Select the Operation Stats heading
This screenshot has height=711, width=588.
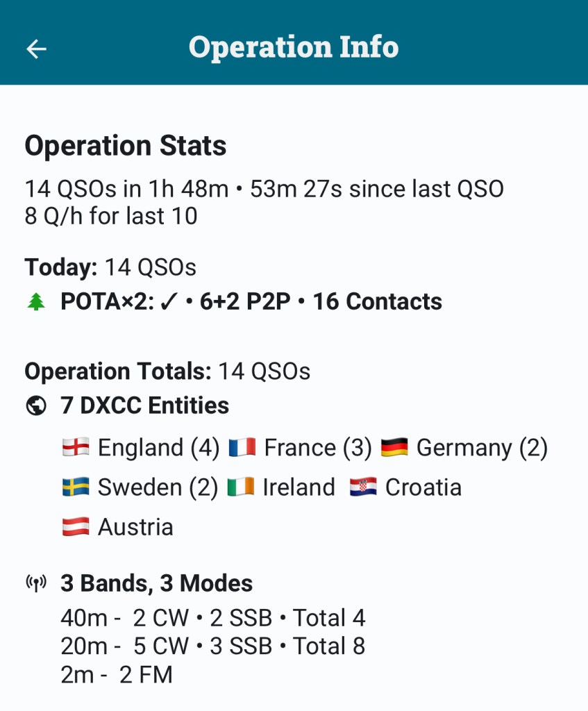126,146
